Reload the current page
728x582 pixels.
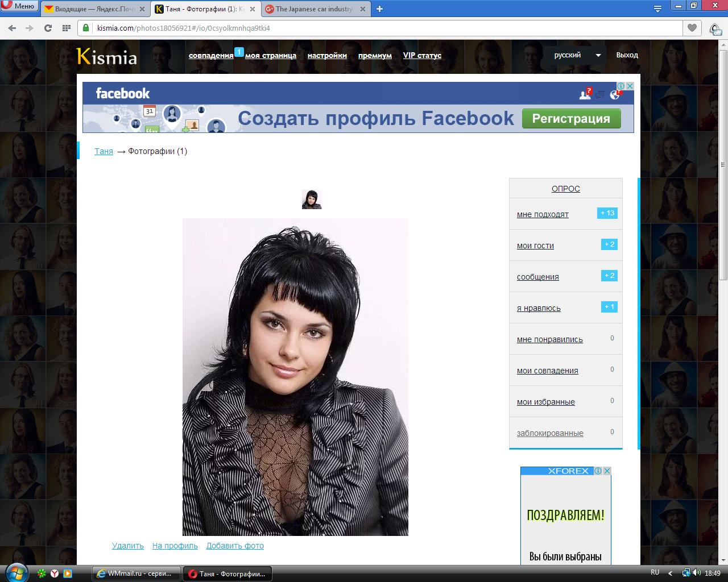(48, 28)
